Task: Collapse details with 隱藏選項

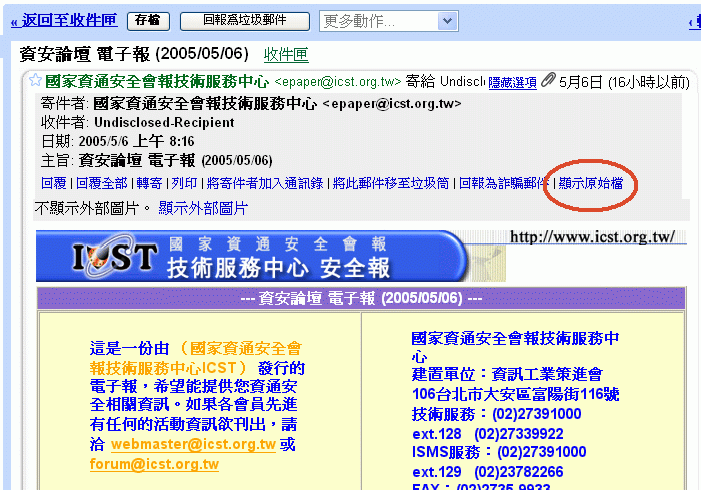Action: coord(512,82)
